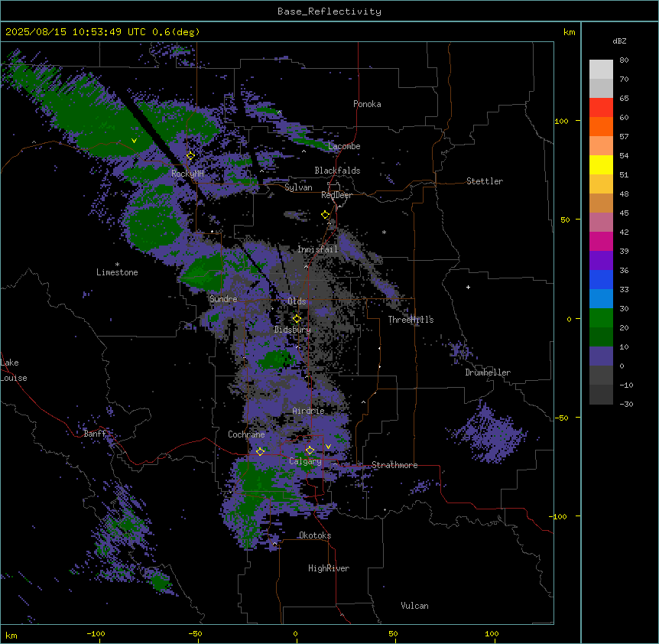
Task: Click the white plus marker west of Drumheller area
Action: pos(468,287)
